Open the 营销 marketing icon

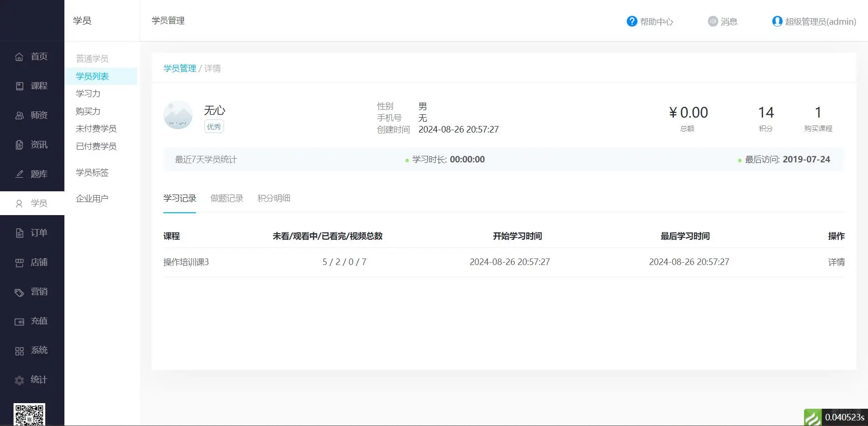[19, 292]
